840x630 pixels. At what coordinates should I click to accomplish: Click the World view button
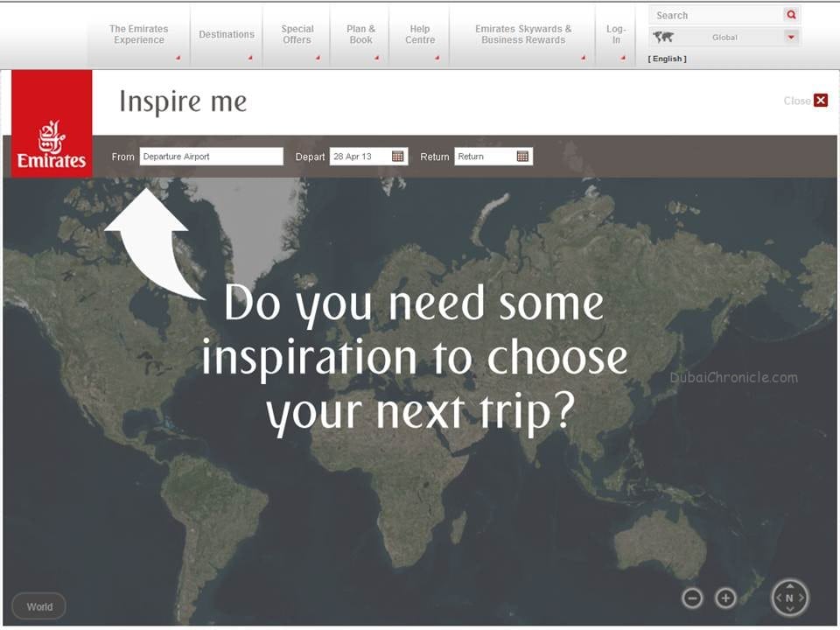(39, 606)
